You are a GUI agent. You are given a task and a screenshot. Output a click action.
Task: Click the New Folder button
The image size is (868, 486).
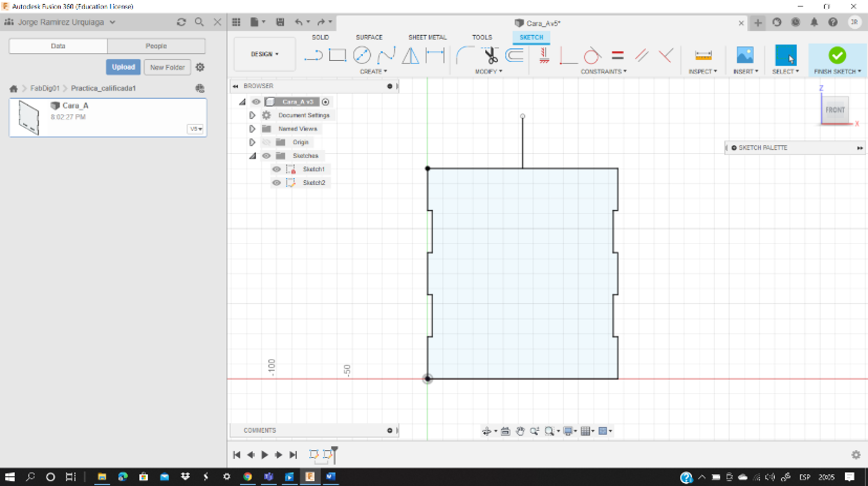[167, 67]
